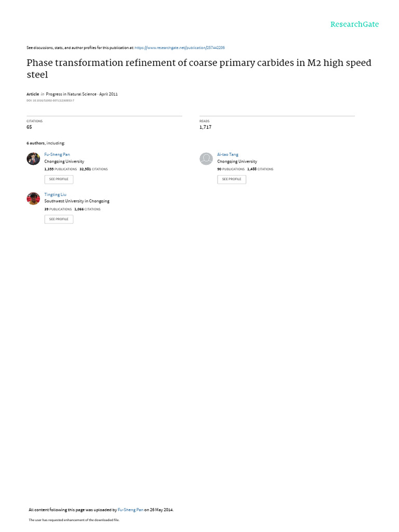Open the Ai-tao Tang author name link
The height and width of the screenshot is (532, 399).
228,154
